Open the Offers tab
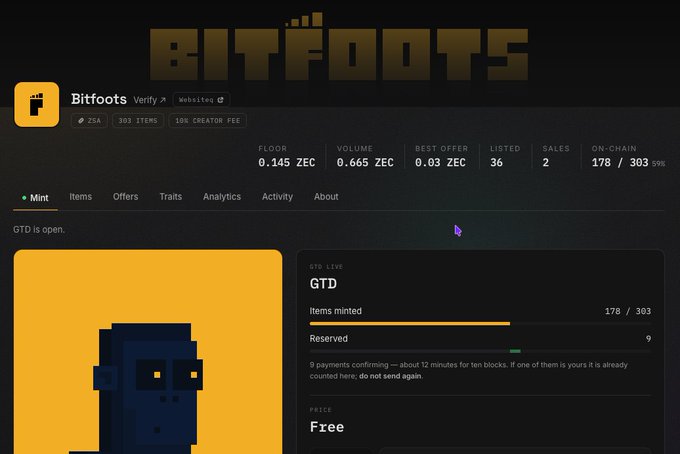 coord(125,197)
